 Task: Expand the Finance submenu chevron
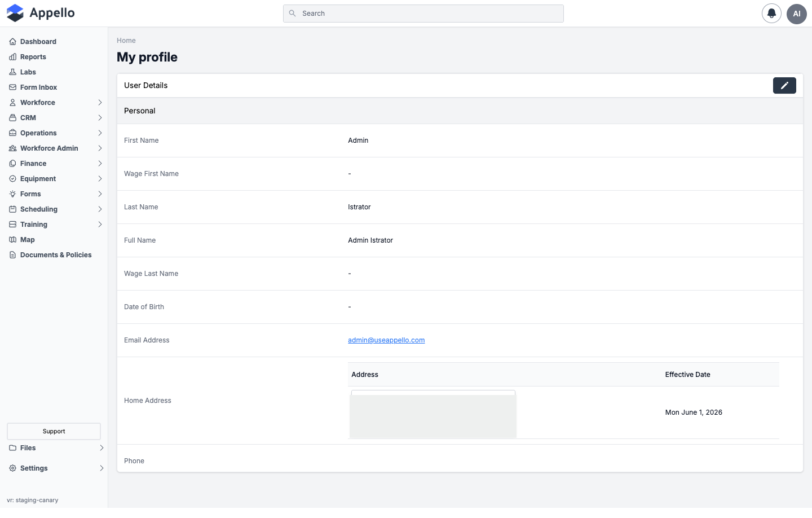tap(100, 164)
